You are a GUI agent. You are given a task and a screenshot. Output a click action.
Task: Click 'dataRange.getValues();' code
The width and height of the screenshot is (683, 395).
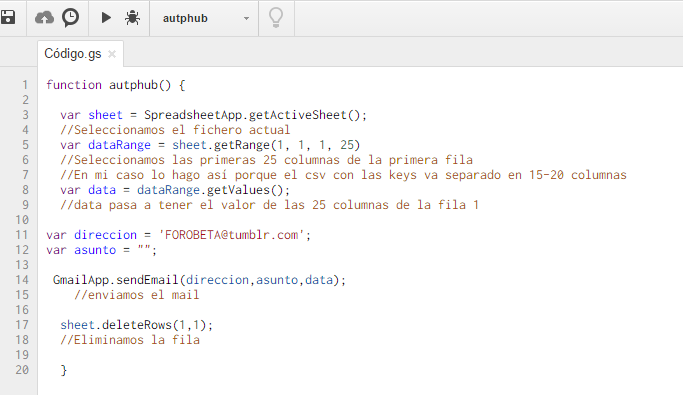pos(213,190)
